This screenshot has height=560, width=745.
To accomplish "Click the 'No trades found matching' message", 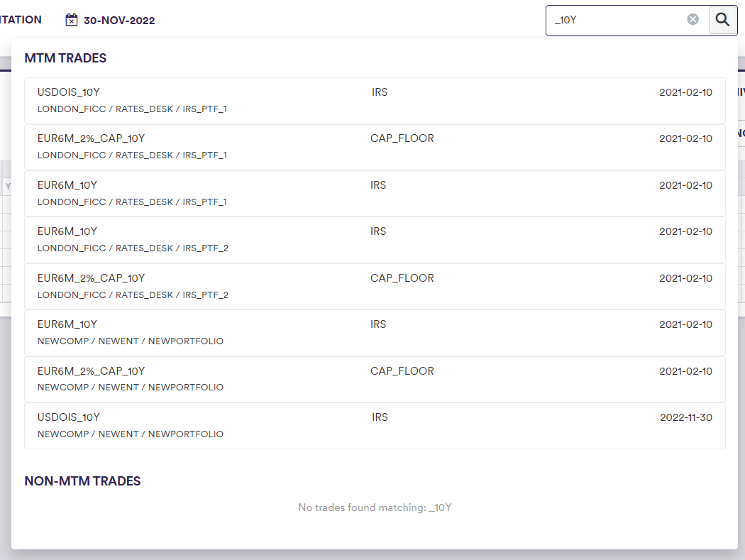I will pyautogui.click(x=375, y=507).
